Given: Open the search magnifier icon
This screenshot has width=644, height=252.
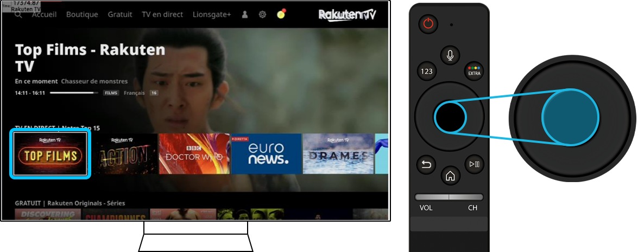Looking at the screenshot, I should click(18, 14).
